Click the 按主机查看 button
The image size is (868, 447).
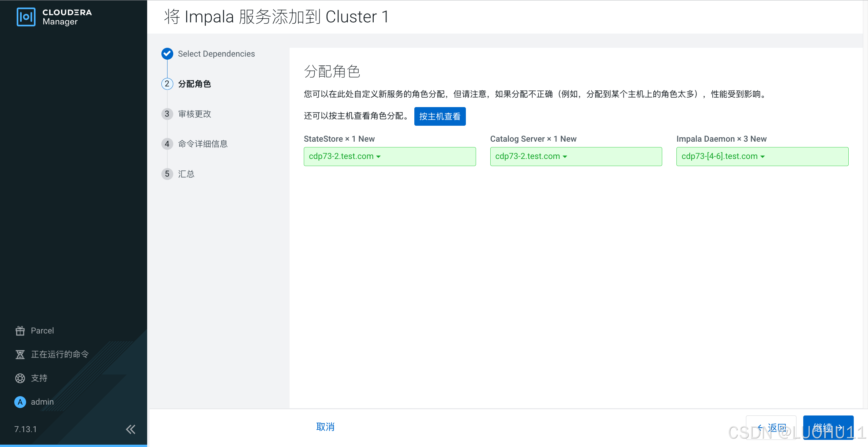(x=440, y=116)
